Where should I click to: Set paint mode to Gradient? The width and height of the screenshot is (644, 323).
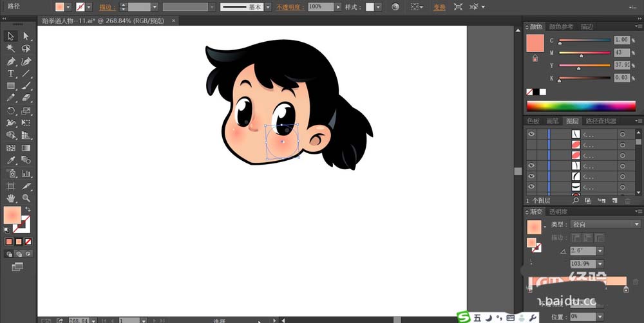coord(19,242)
